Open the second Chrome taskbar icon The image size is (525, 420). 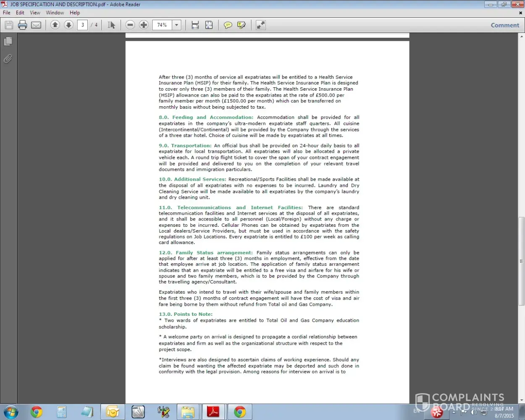[x=240, y=412]
